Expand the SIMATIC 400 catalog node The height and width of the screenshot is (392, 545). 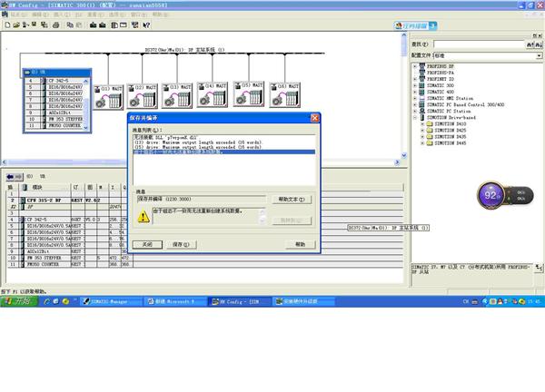415,92
